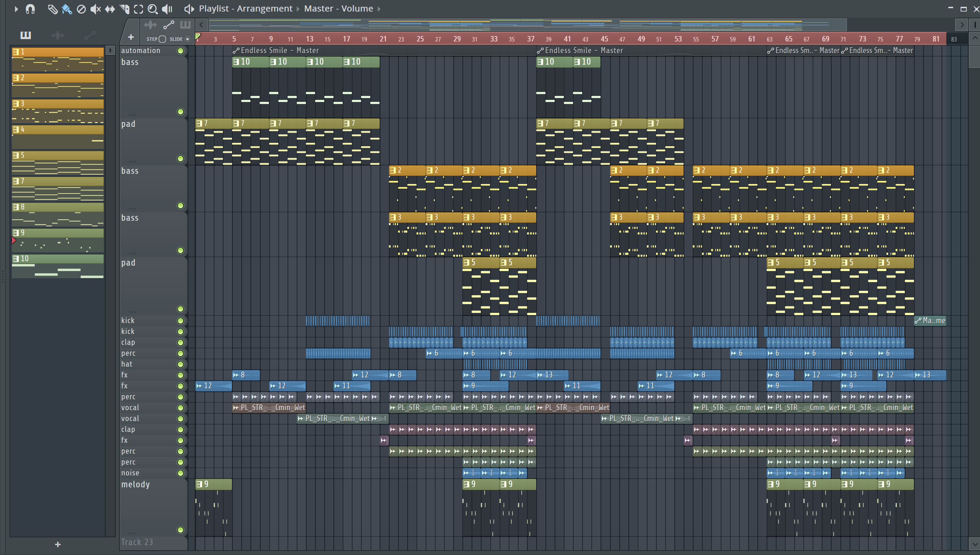
Task: Select the Select (marquee) tool
Action: pos(138,9)
